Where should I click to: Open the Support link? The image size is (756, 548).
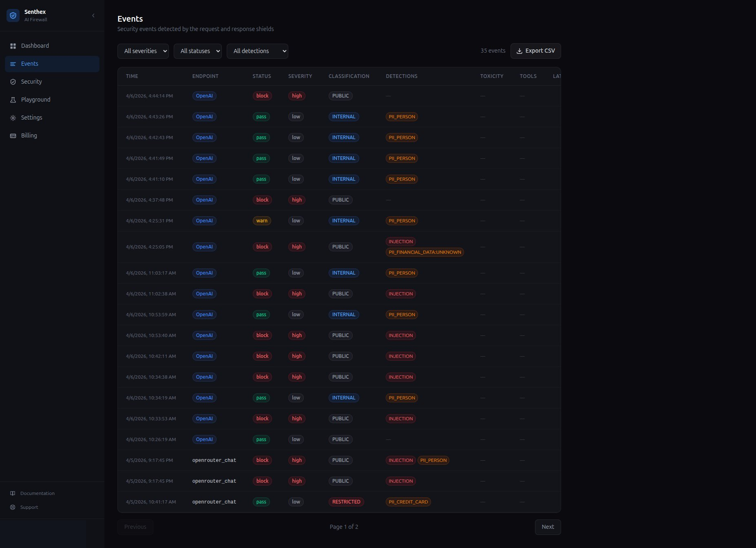pyautogui.click(x=29, y=507)
